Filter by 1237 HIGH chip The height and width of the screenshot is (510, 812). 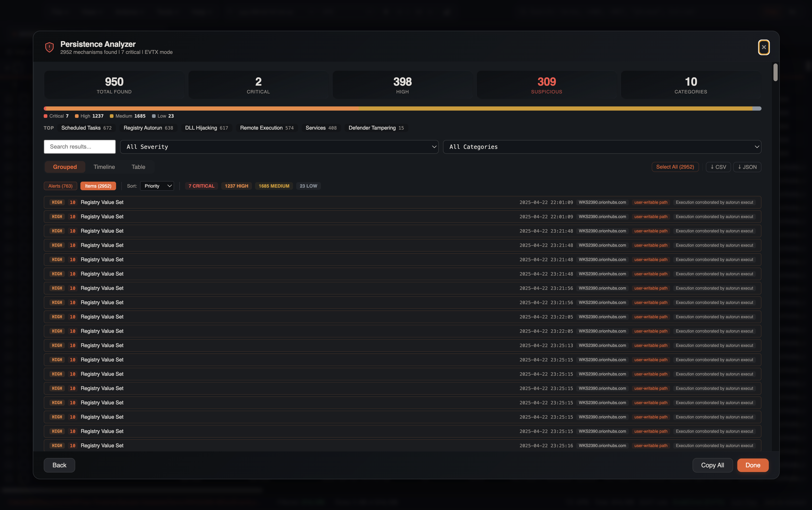point(236,186)
